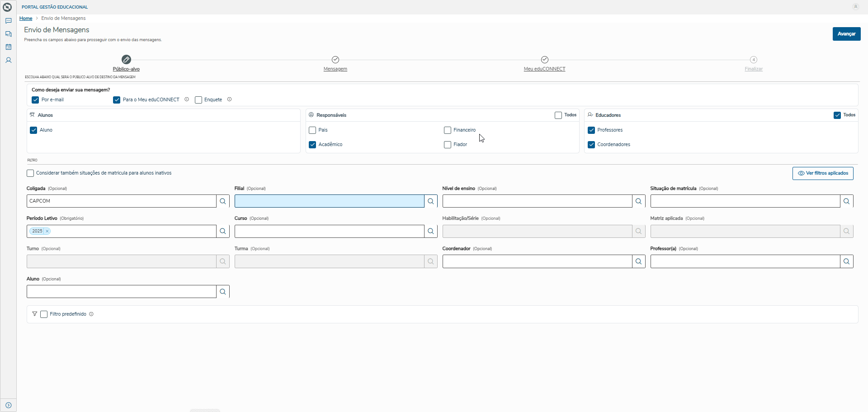Viewport: 868px width, 412px height.
Task: Search Coligada with magnifier icon
Action: click(223, 201)
